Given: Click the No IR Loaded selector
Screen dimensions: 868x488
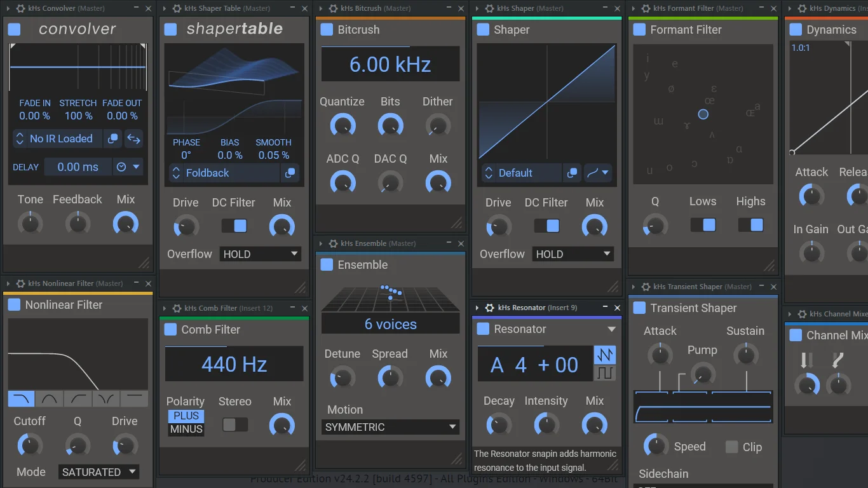Looking at the screenshot, I should pos(56,139).
